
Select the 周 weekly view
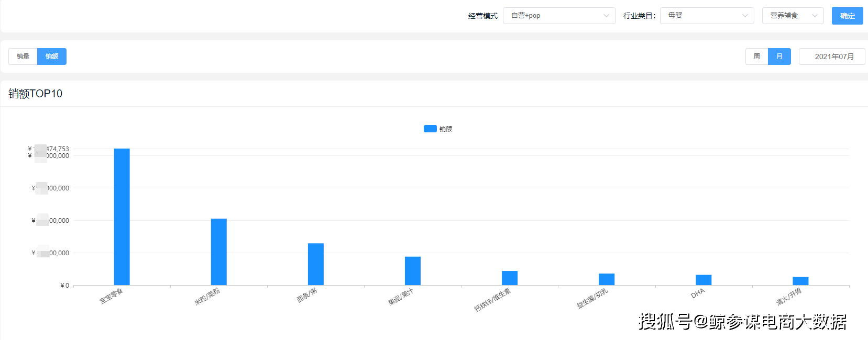756,56
